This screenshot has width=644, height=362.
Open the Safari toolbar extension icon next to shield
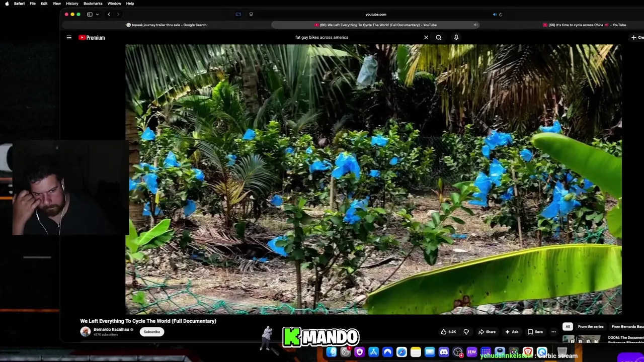pyautogui.click(x=251, y=15)
